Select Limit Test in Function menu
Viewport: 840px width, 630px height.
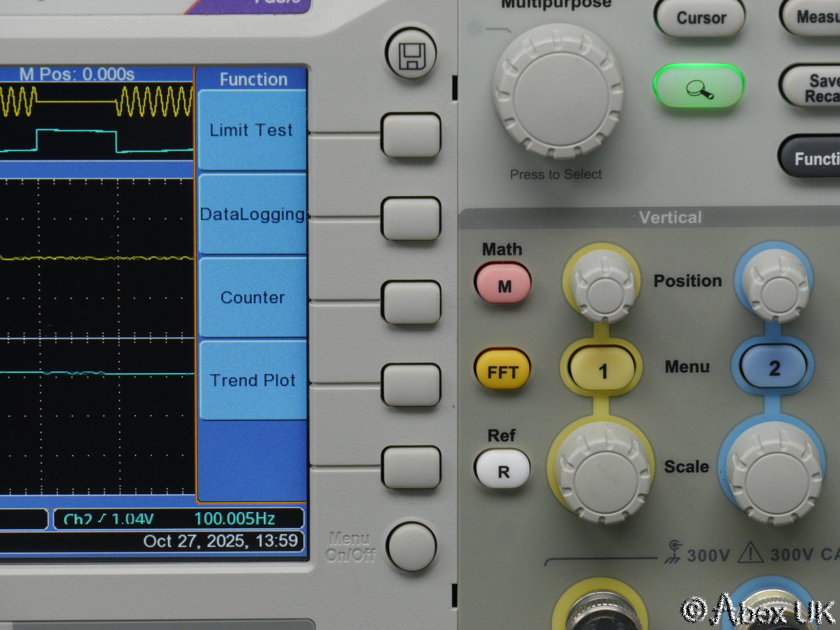[252, 131]
